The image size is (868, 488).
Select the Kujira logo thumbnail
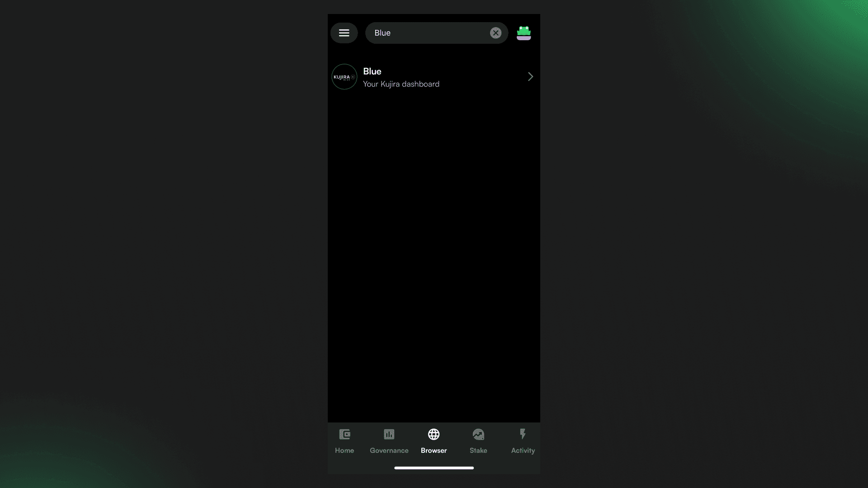(x=344, y=76)
